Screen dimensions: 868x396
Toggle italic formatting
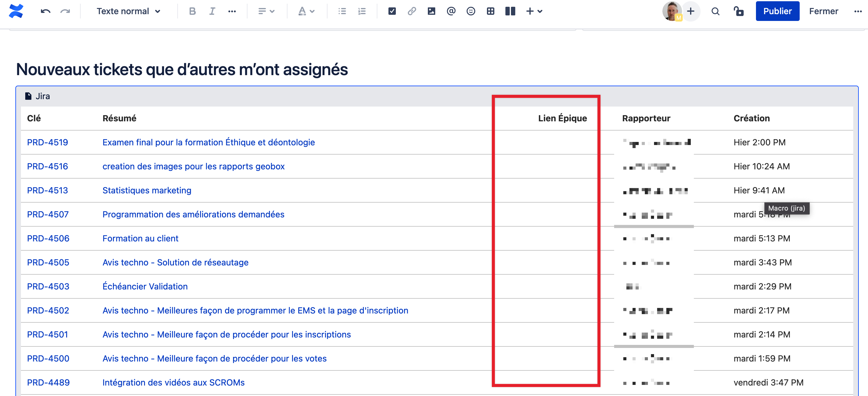click(212, 11)
